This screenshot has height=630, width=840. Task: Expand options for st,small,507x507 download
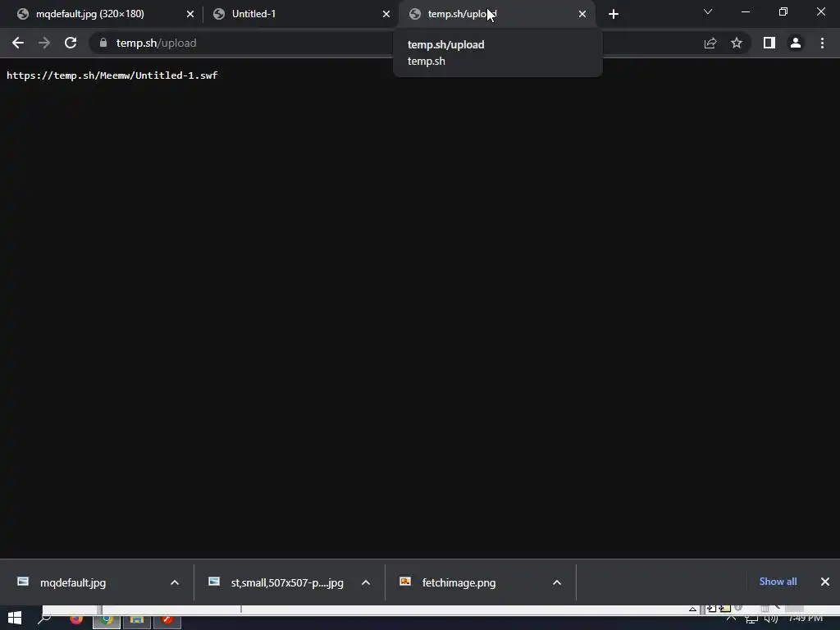(x=366, y=582)
